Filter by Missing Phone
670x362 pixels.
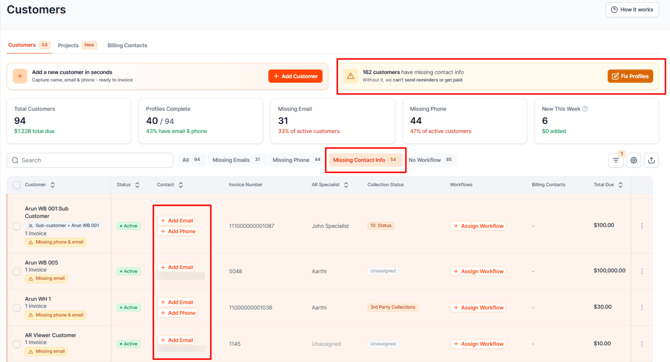pyautogui.click(x=297, y=160)
